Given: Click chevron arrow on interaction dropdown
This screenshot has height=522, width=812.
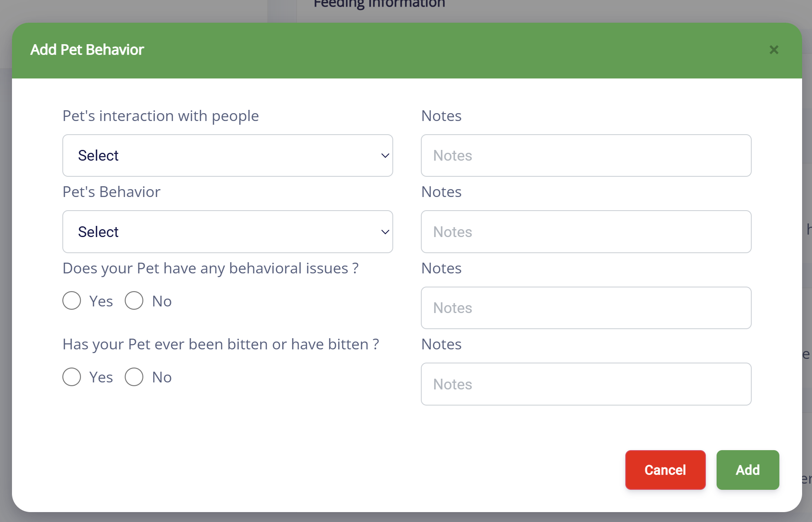Looking at the screenshot, I should pos(385,156).
